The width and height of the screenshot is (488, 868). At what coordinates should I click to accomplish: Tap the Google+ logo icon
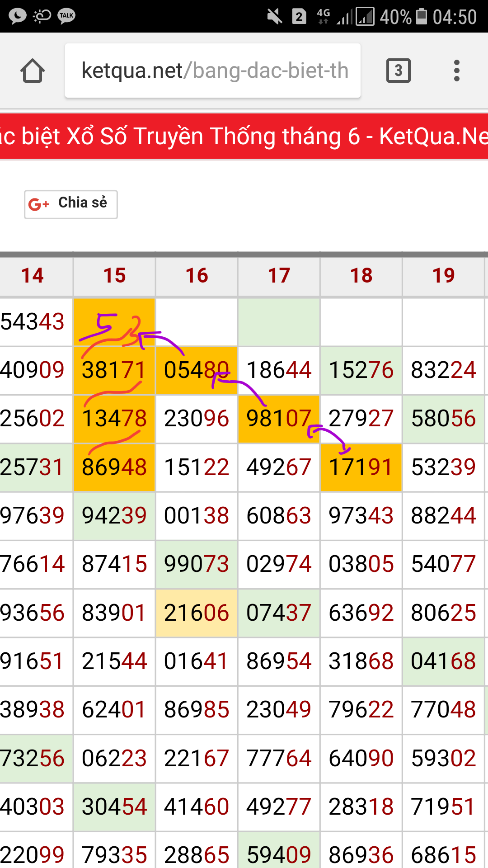coord(38,204)
